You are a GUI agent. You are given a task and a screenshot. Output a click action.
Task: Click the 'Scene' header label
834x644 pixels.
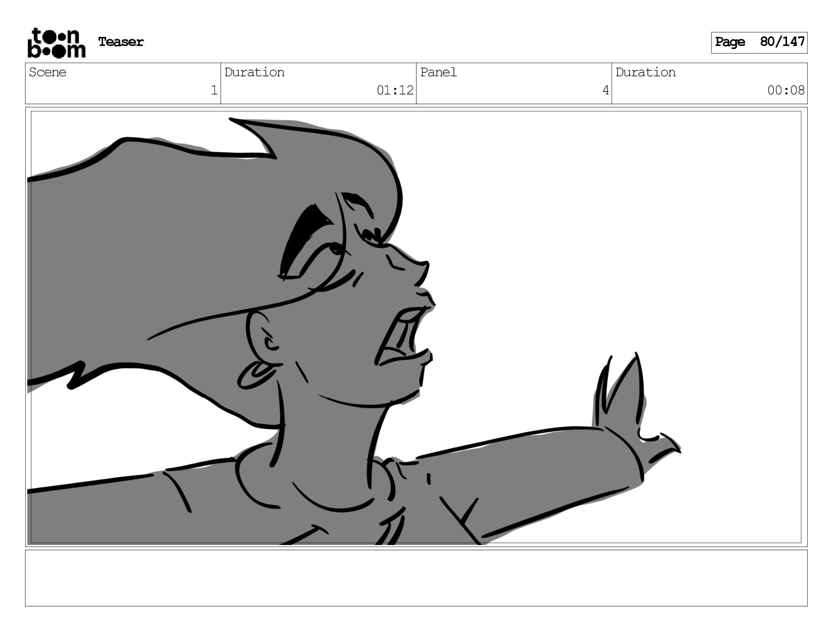[48, 72]
